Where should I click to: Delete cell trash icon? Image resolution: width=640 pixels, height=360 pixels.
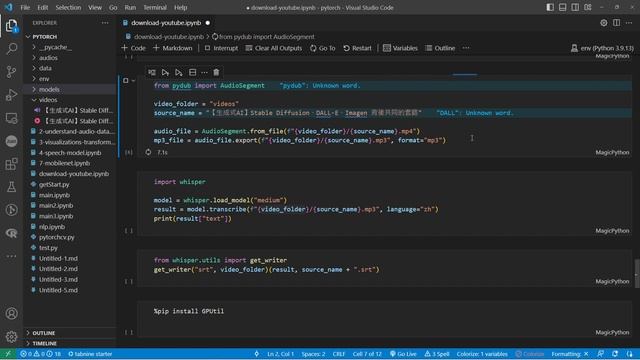click(216, 73)
